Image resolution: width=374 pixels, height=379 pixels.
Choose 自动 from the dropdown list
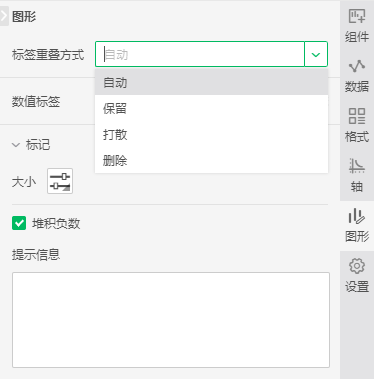click(x=211, y=82)
